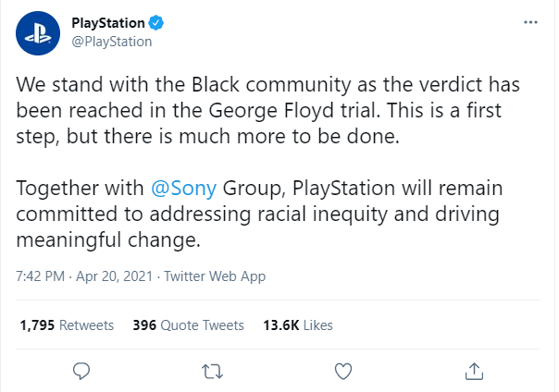559x392 pixels.
Task: Show the 13.6K Likes list
Action: point(298,325)
